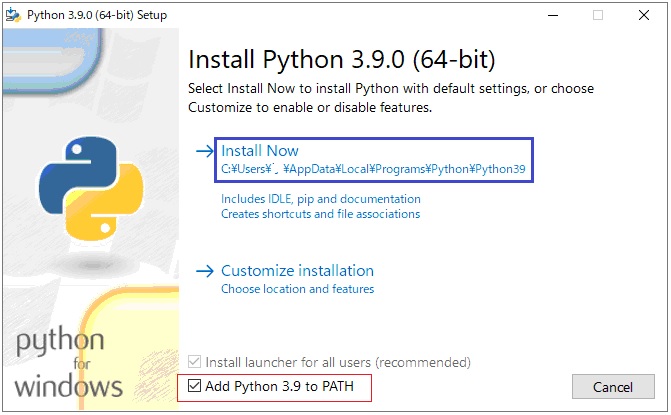
Task: Minimize the Python Setup window
Action: (553, 15)
